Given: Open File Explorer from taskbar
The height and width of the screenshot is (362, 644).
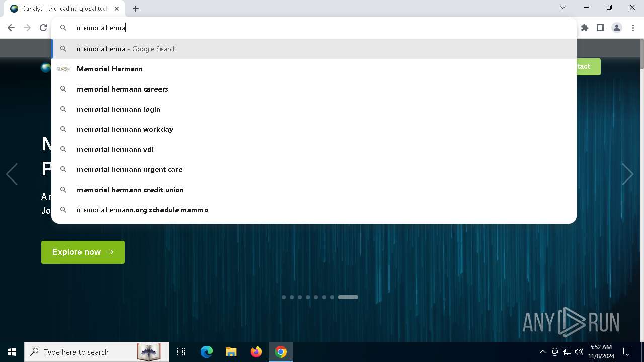Looking at the screenshot, I should point(231,352).
